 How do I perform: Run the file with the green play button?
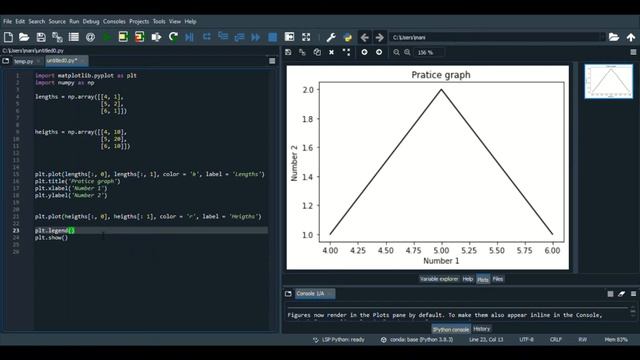107,37
